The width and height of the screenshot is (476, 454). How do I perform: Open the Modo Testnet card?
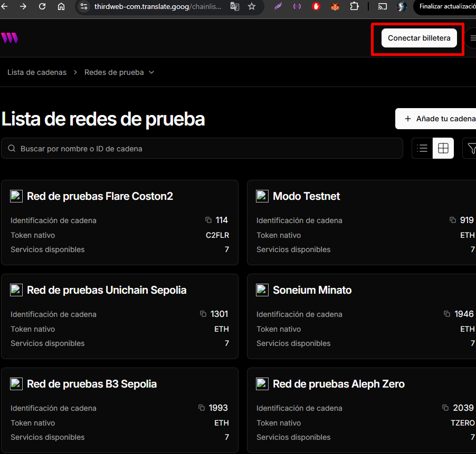[361, 223]
